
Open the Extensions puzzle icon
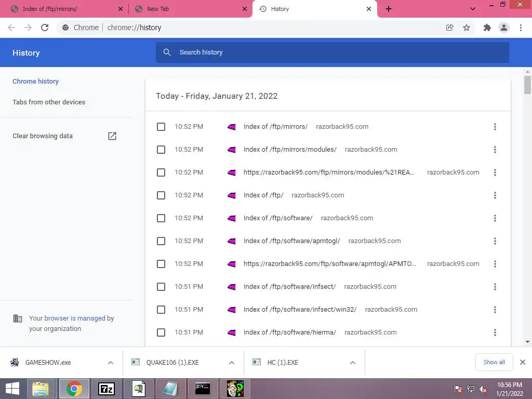[487, 28]
